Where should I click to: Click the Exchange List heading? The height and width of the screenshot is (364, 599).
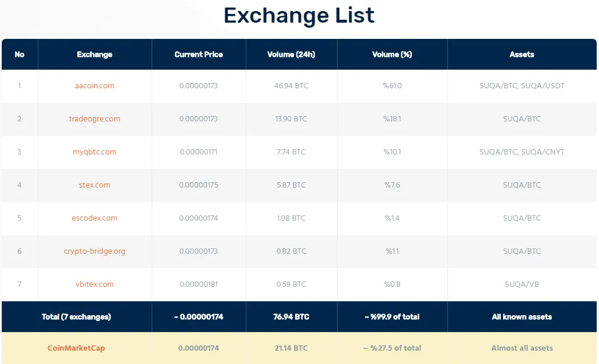point(299,15)
